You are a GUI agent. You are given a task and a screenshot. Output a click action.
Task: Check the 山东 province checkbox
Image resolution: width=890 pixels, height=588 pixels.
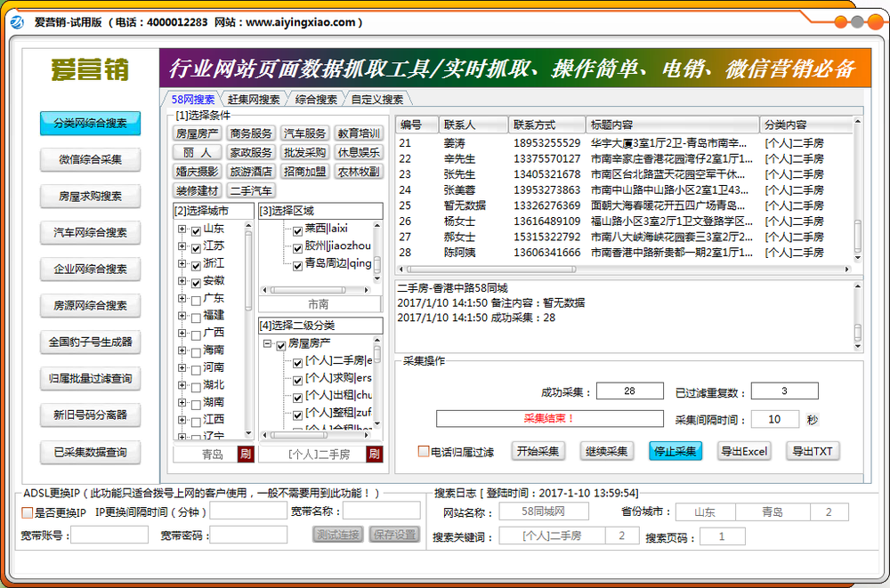pos(196,230)
